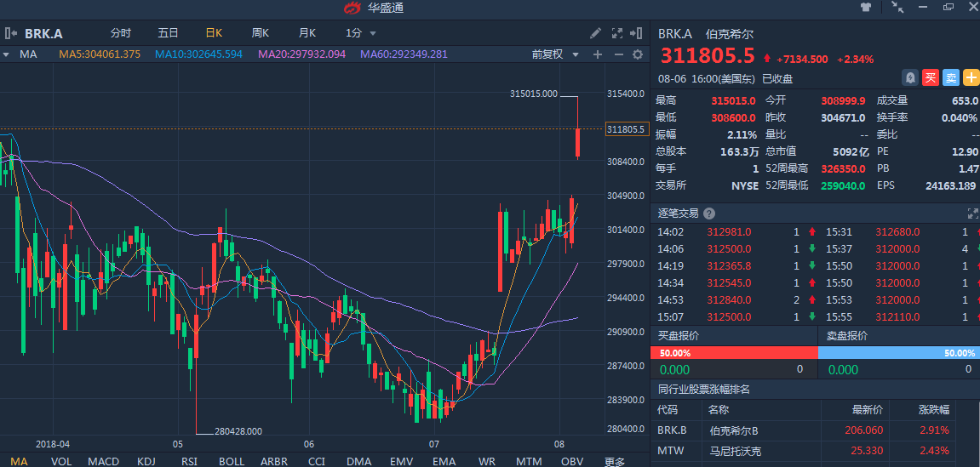Select the VOL indicator tab

pyautogui.click(x=61, y=461)
